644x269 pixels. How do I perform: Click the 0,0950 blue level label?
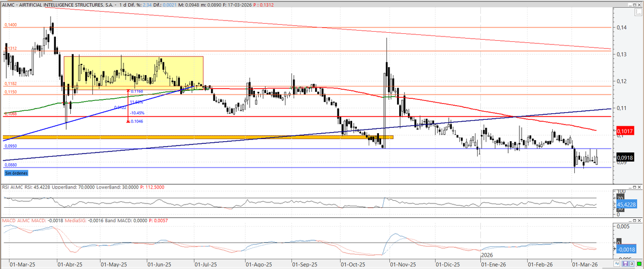click(11, 146)
